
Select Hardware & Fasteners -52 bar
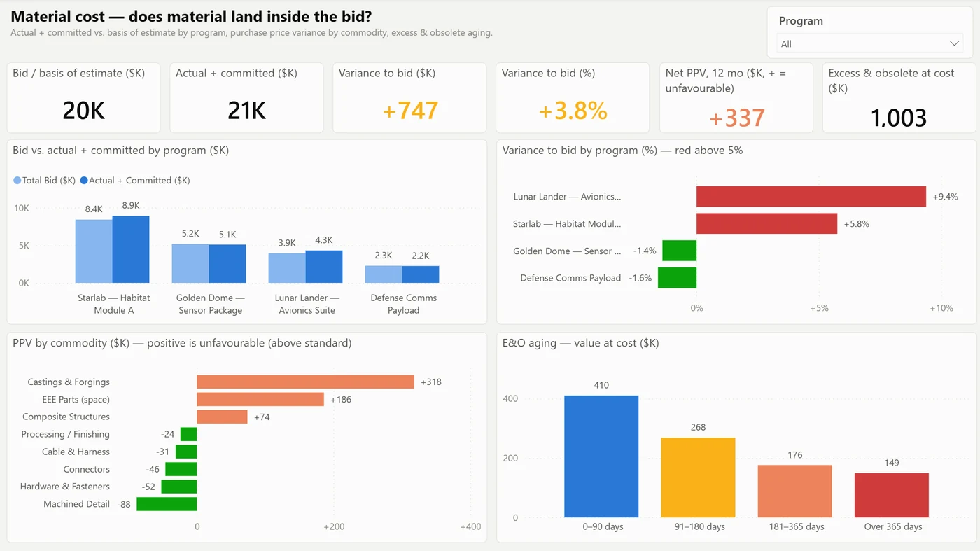click(178, 487)
